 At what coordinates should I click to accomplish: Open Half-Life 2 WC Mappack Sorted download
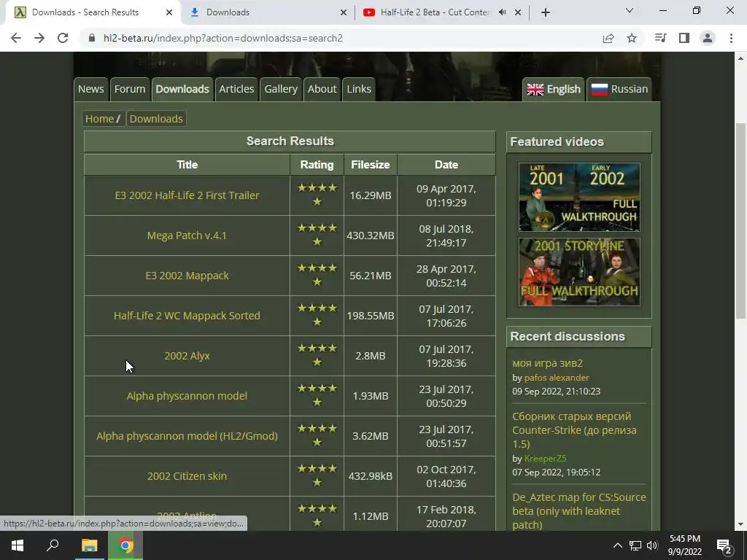187,315
